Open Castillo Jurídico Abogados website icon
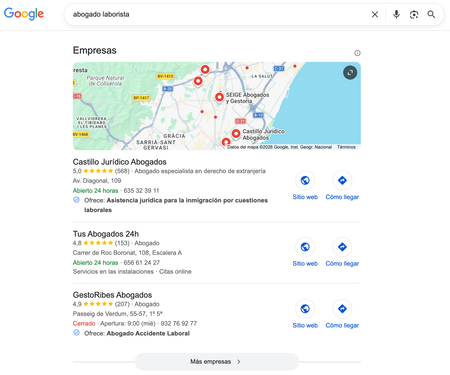The height and width of the screenshot is (375, 450). [x=305, y=180]
